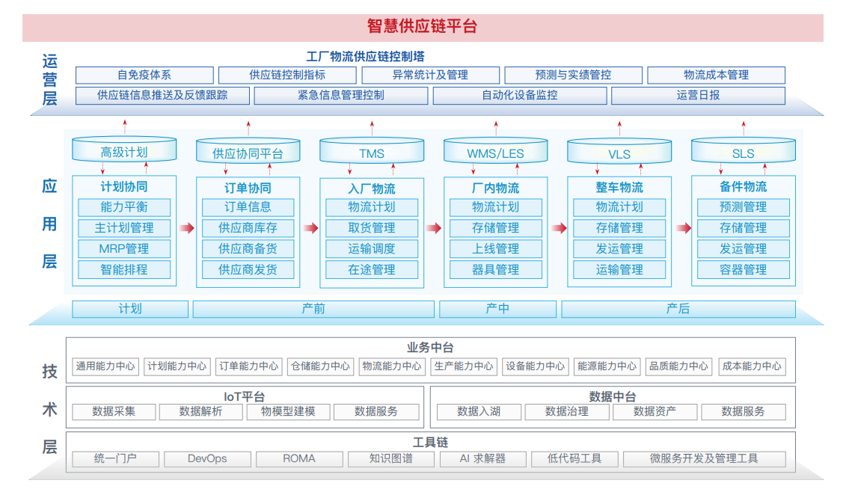Select the 物流成本管理 box

click(x=717, y=76)
